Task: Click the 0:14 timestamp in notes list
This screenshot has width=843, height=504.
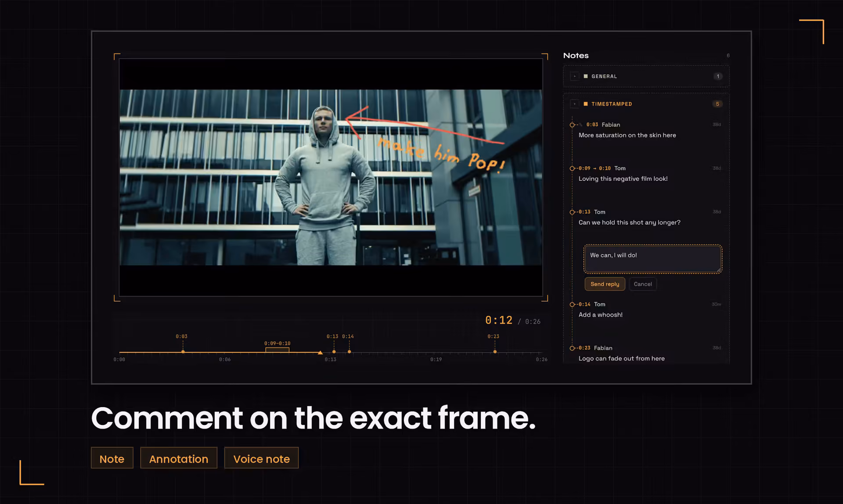Action: 584,304
